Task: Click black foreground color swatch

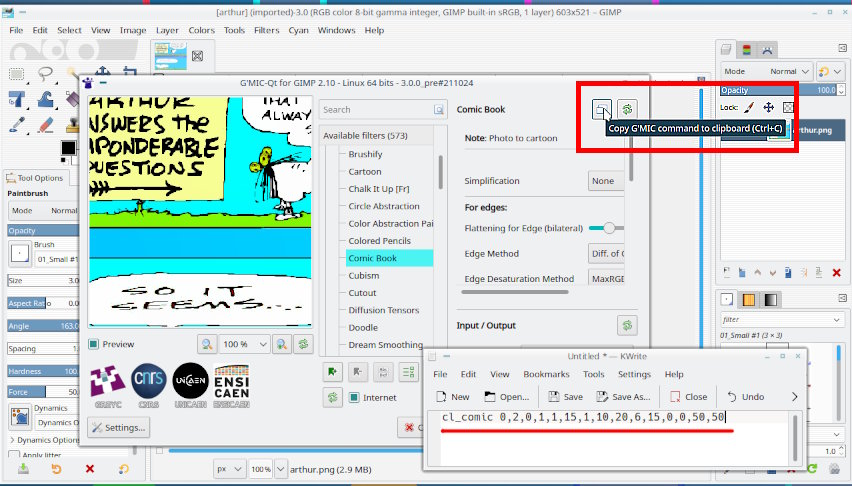Action: click(x=68, y=147)
